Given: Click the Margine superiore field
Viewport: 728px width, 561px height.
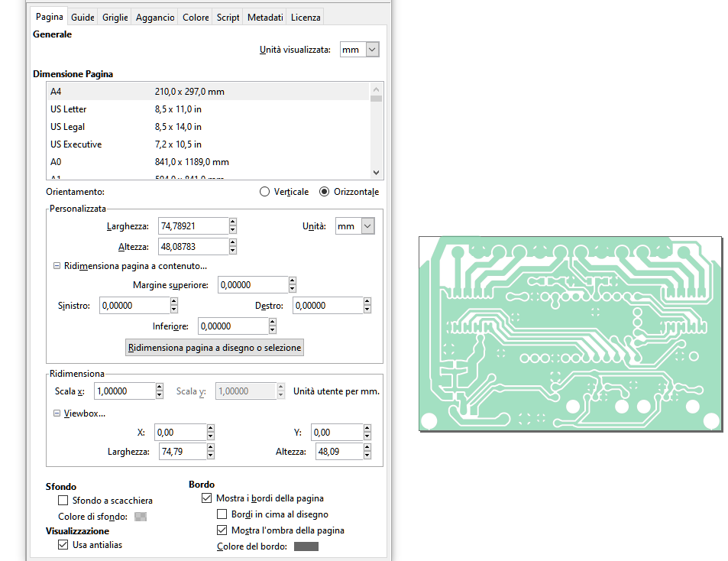Looking at the screenshot, I should [253, 285].
